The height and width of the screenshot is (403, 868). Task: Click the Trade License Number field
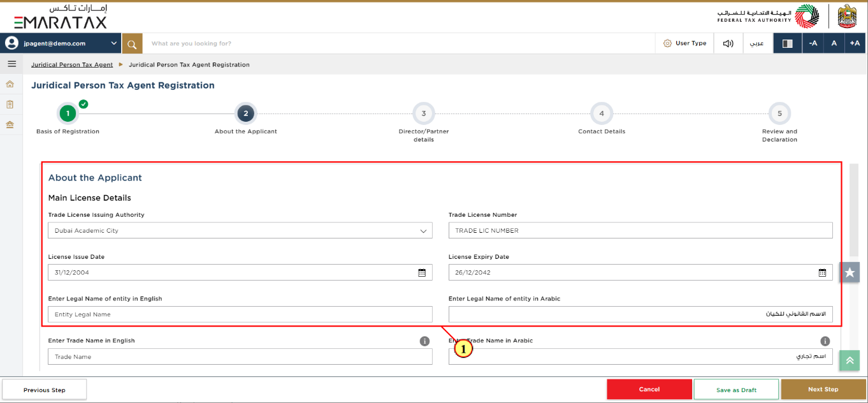(x=640, y=230)
